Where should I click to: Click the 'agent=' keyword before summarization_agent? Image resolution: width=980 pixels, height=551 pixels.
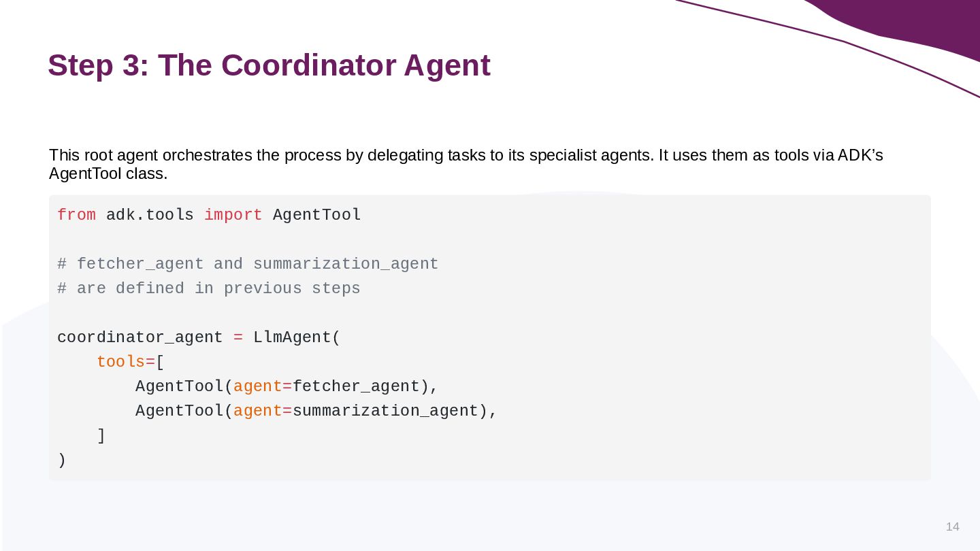click(x=263, y=411)
